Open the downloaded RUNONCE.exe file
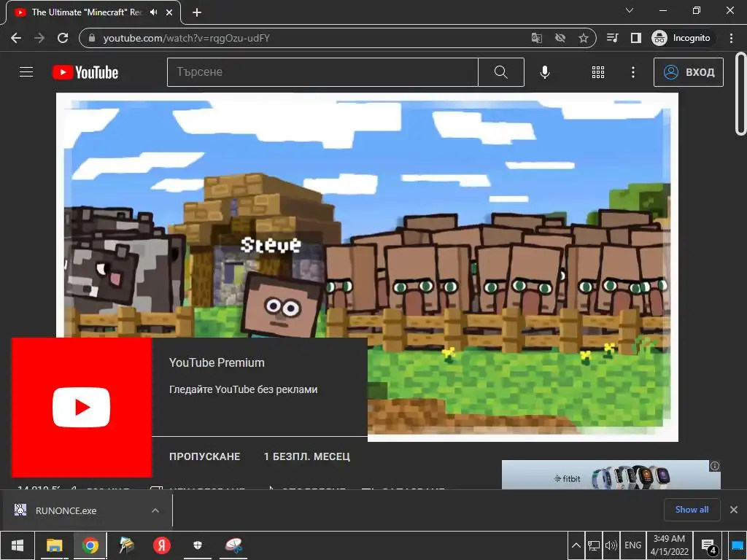The image size is (747, 560). click(66, 510)
